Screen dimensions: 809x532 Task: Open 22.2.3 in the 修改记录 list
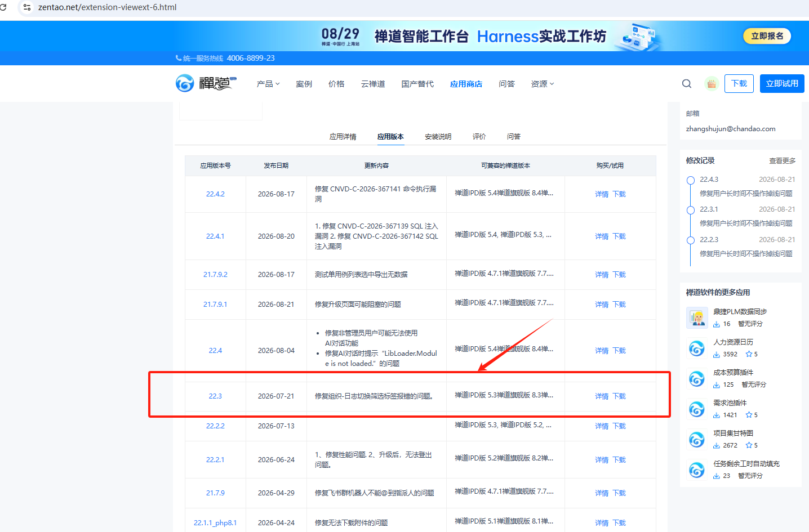(x=709, y=240)
